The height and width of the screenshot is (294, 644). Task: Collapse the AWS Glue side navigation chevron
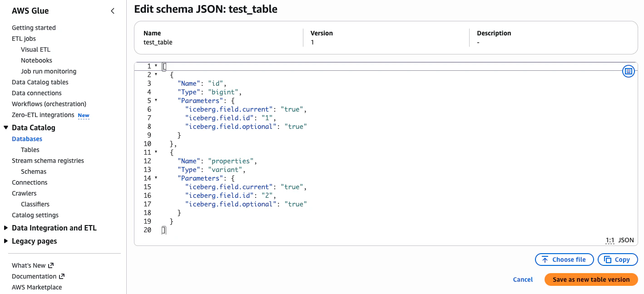click(113, 11)
